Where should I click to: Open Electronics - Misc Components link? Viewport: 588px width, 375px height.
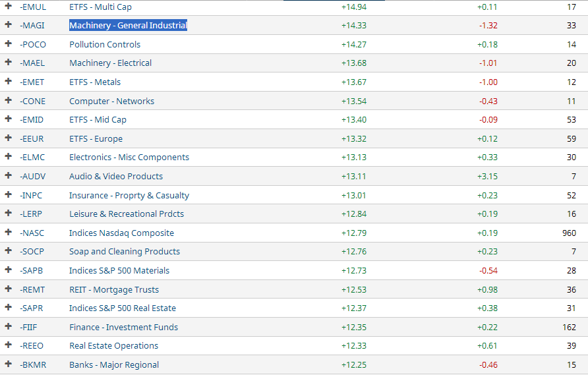tap(129, 157)
